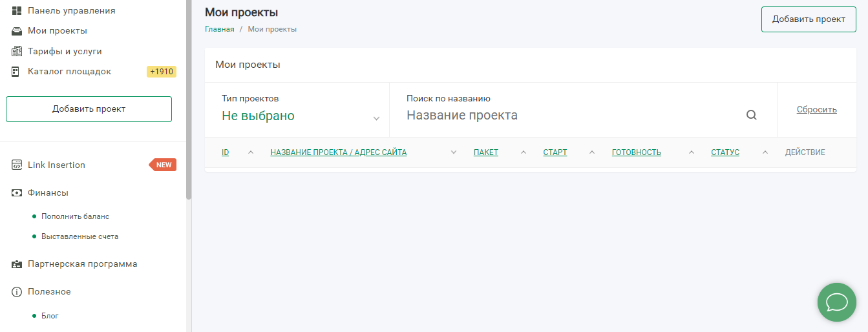Open Тип проектов dropdown

pyautogui.click(x=297, y=109)
